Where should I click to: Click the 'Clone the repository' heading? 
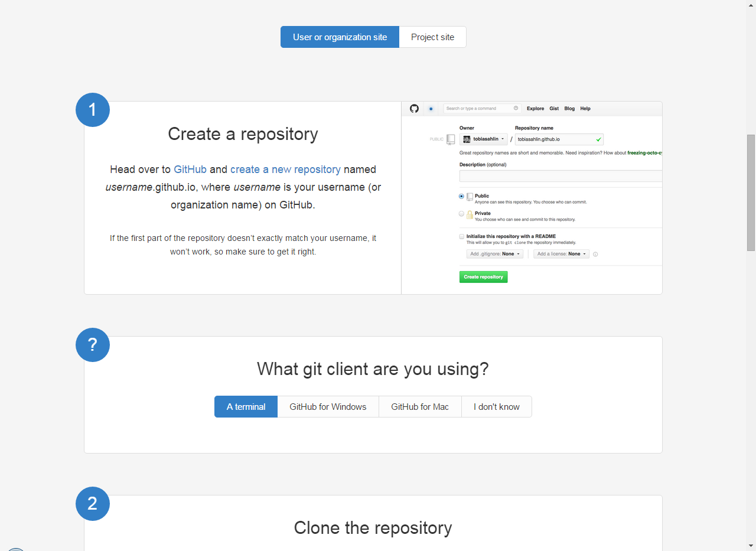[373, 527]
